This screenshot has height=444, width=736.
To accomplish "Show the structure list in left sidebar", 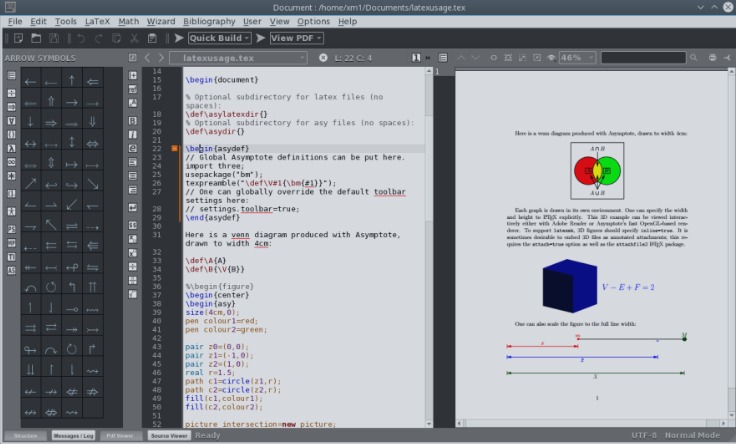I will tap(11, 75).
